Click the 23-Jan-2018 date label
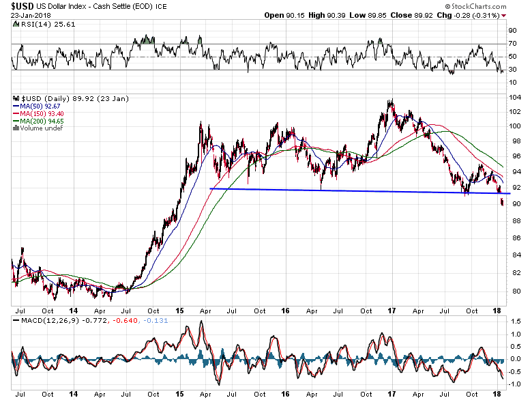This screenshot has width=532, height=400. point(31,15)
